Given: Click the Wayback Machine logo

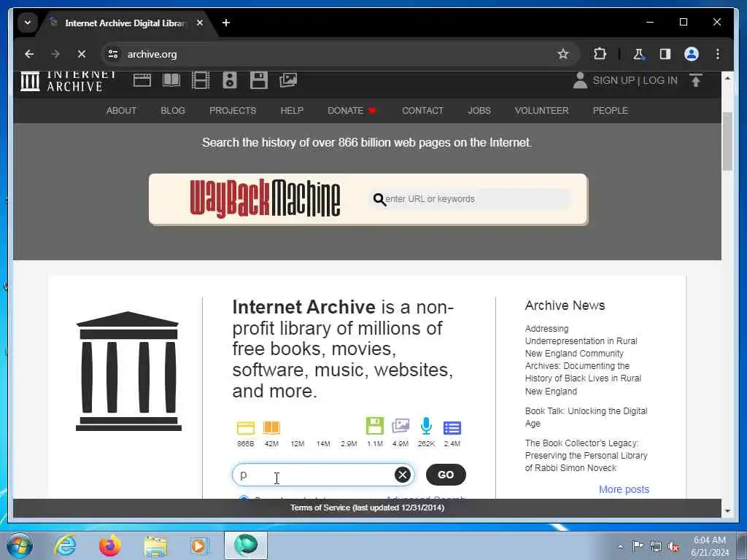Looking at the screenshot, I should (265, 198).
